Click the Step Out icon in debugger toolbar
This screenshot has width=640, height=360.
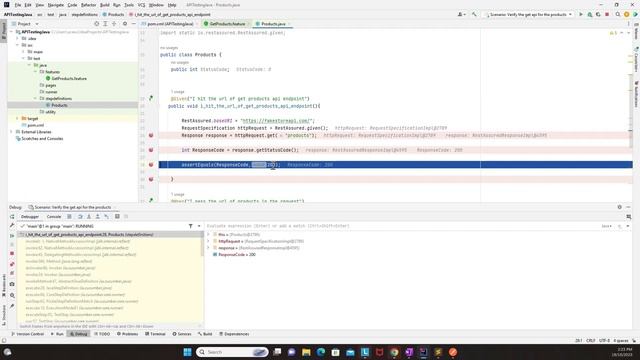(x=98, y=217)
